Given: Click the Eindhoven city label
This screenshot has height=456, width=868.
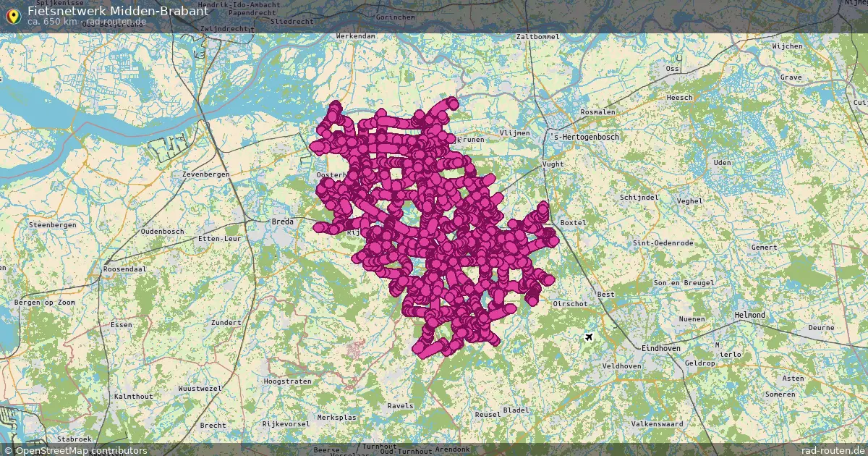Looking at the screenshot, I should click(661, 348).
